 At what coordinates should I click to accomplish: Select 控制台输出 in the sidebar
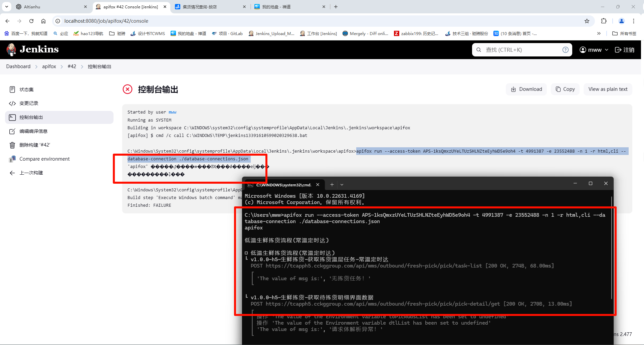click(x=59, y=117)
